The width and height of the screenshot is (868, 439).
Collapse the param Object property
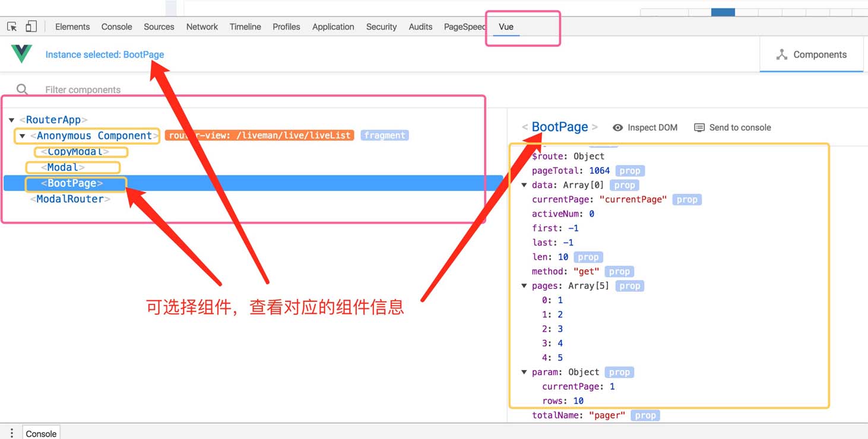tap(524, 373)
